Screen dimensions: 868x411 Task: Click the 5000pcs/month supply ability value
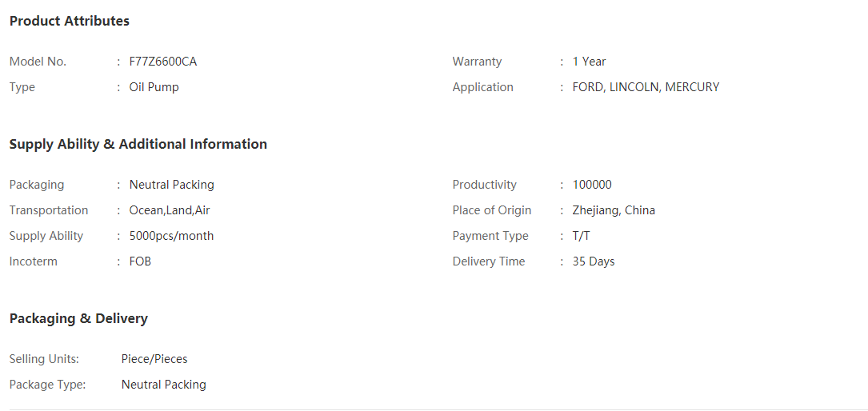coord(171,236)
